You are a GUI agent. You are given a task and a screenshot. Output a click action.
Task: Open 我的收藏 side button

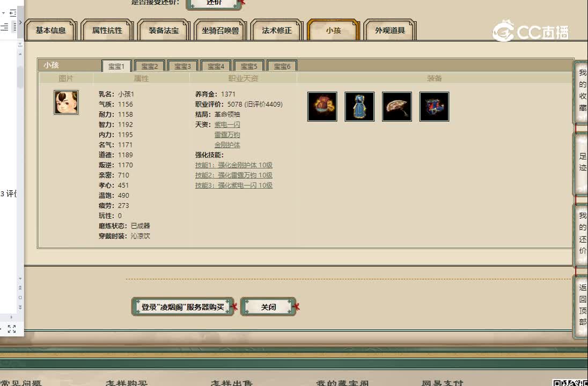(582, 92)
